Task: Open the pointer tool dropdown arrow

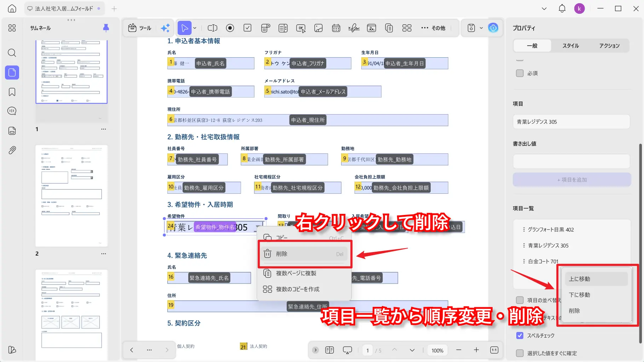Action: tap(195, 28)
